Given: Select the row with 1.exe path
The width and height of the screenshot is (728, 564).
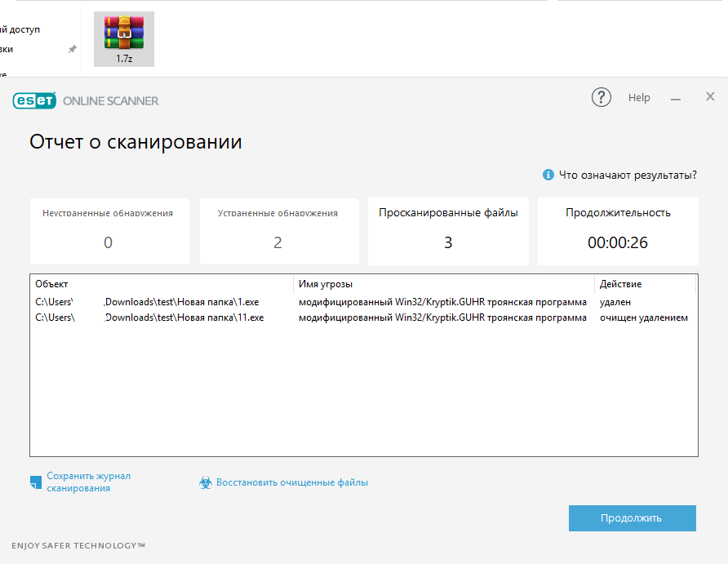Looking at the screenshot, I should (363, 302).
